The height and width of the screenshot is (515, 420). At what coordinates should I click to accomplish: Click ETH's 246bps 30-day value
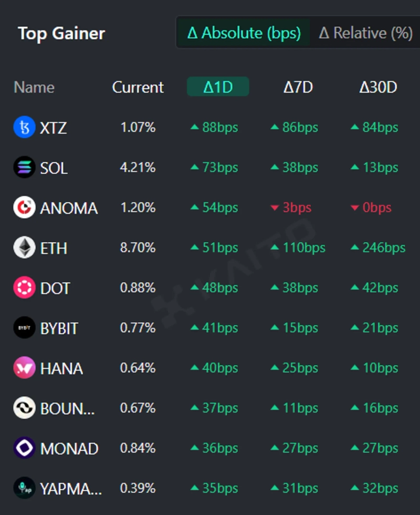(383, 248)
